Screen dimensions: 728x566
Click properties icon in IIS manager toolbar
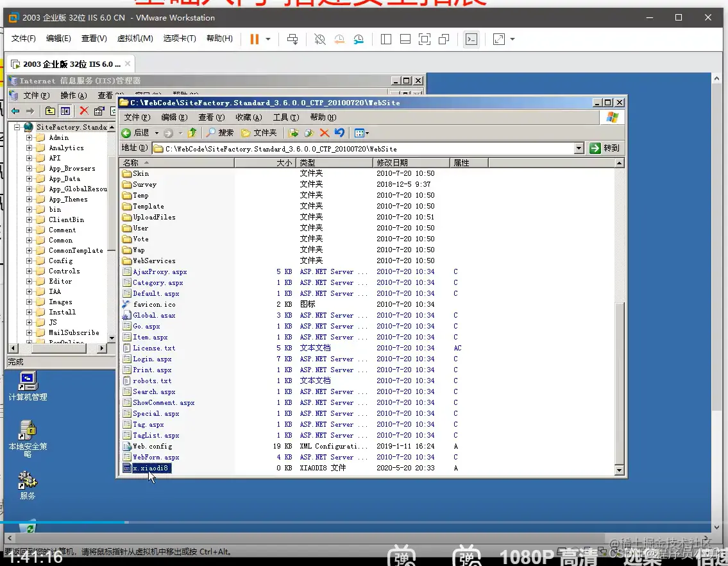(x=99, y=111)
